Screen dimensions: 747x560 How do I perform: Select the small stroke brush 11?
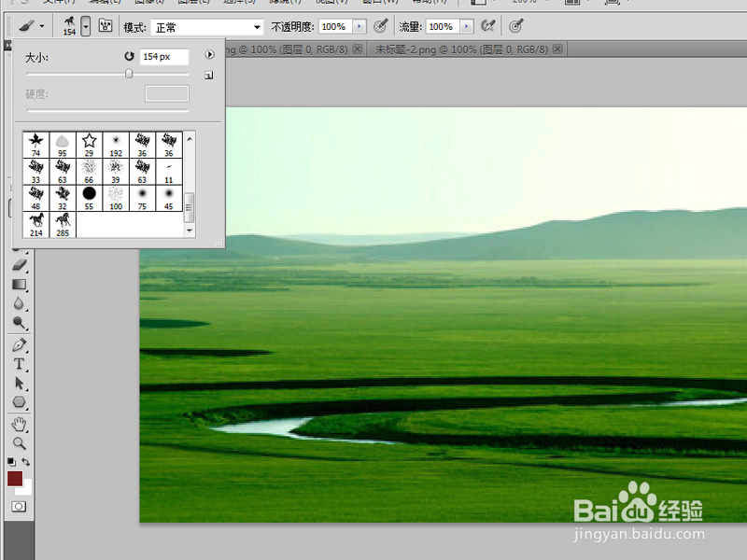click(x=169, y=172)
